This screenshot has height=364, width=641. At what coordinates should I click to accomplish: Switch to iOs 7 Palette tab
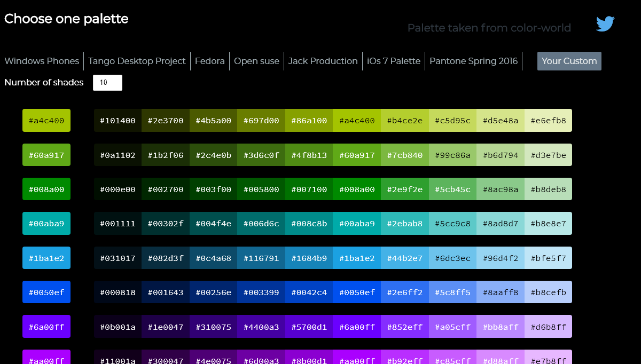pos(393,61)
